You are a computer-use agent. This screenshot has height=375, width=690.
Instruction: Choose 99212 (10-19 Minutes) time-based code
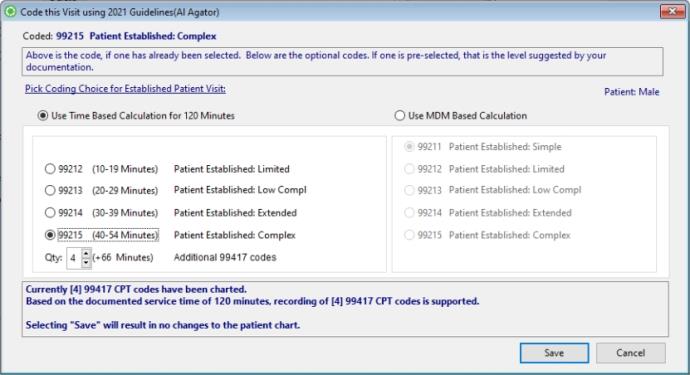click(50, 169)
